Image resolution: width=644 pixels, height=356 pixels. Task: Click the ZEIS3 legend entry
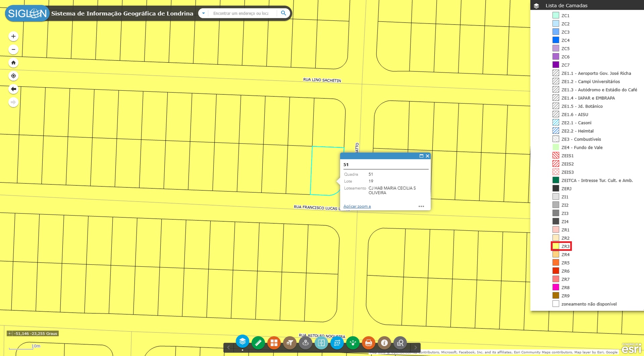point(568,172)
